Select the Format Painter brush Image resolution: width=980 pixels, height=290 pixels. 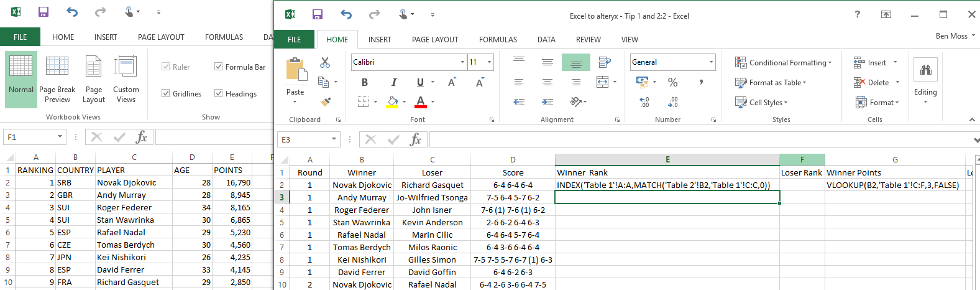pyautogui.click(x=324, y=101)
